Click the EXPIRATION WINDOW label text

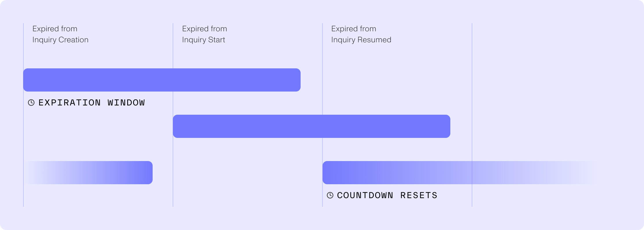[x=92, y=103]
